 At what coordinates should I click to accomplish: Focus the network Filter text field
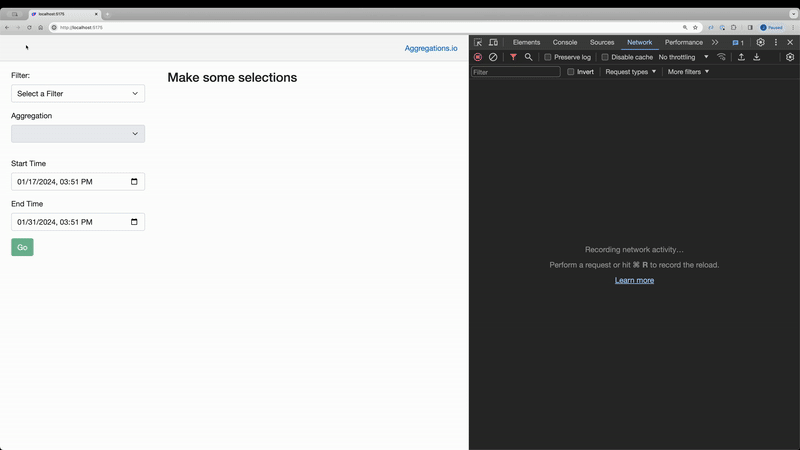click(x=516, y=72)
